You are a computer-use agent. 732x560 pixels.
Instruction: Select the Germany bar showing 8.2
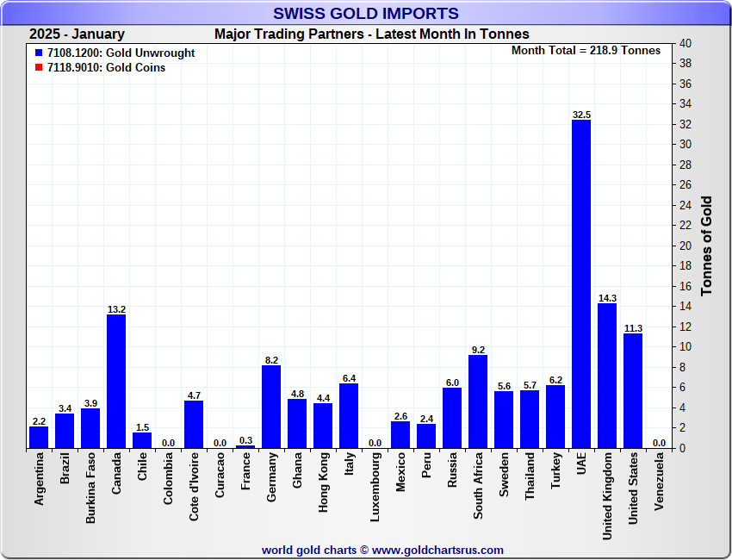point(271,407)
